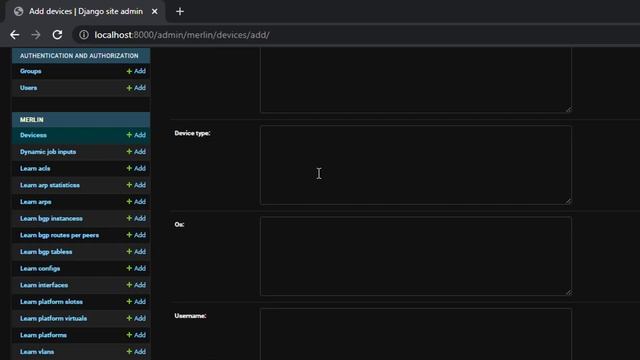This screenshot has height=360, width=640.
Task: Add a new Group
Action: coord(136,71)
